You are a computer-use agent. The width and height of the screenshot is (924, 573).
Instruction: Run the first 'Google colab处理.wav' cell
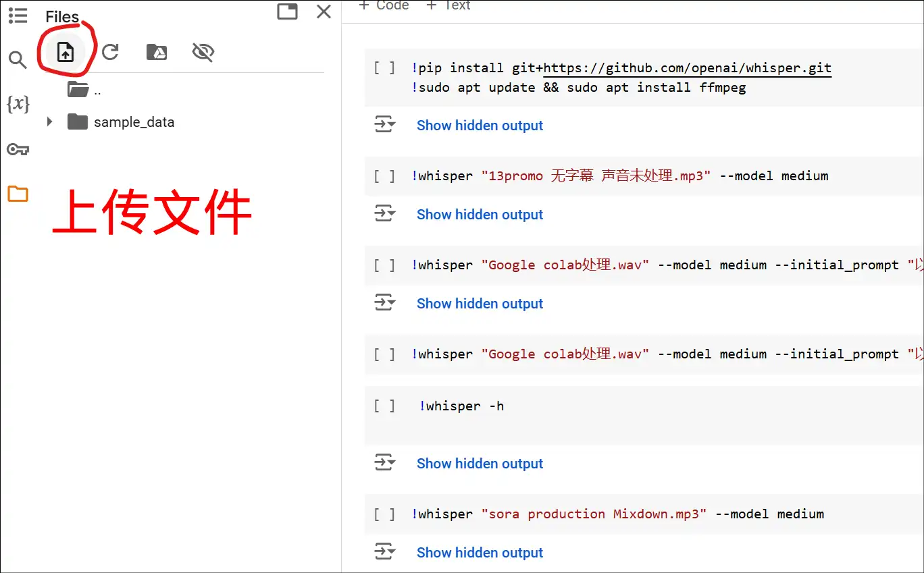pos(384,265)
